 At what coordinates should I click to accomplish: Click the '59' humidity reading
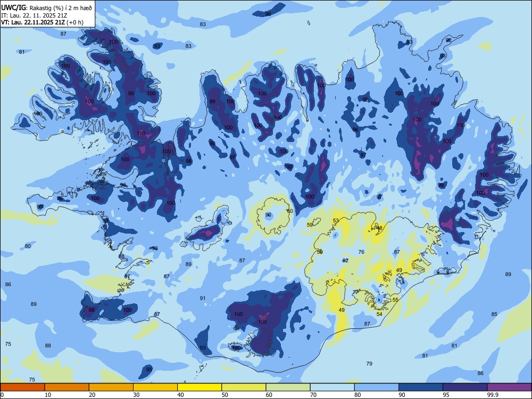coord(310,225)
